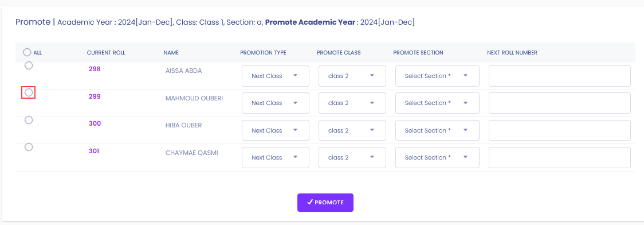Open Select Section dropdown for HIBA OUBER
Image resolution: width=644 pixels, height=225 pixels.
(x=437, y=130)
